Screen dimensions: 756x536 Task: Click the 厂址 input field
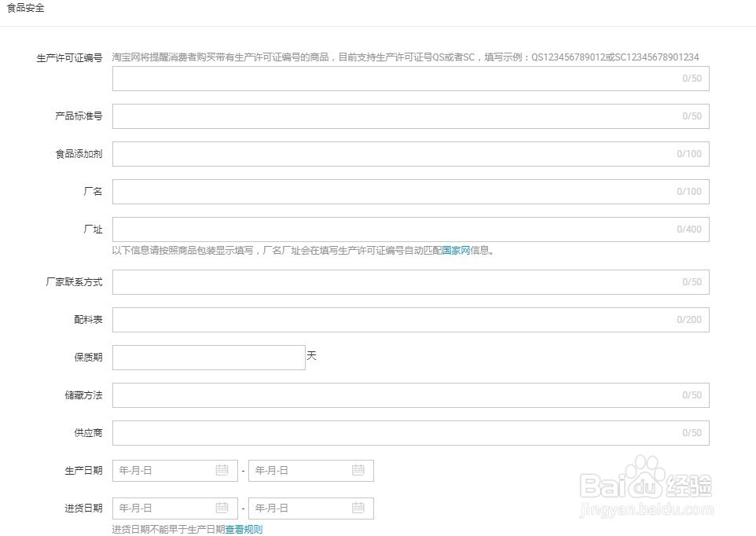click(411, 229)
